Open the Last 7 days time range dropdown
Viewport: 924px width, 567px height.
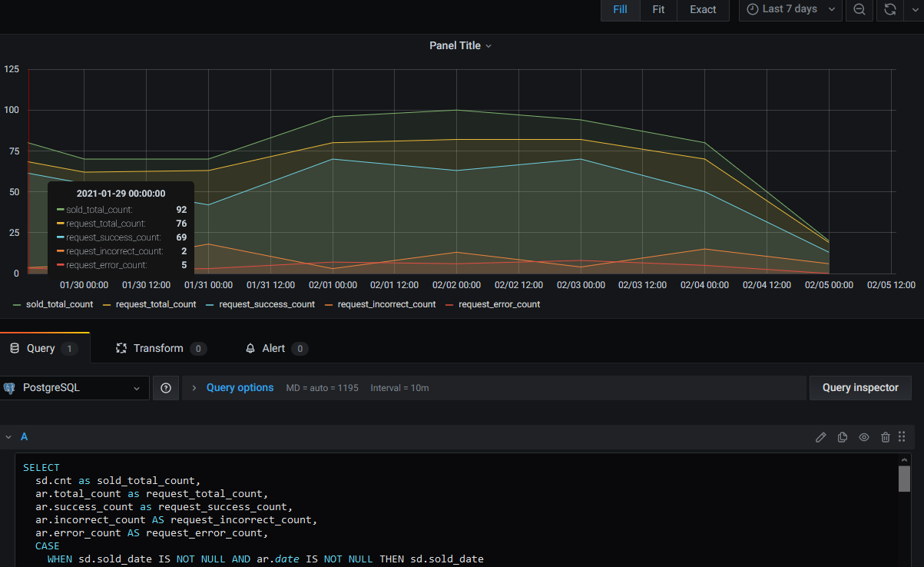coord(790,10)
